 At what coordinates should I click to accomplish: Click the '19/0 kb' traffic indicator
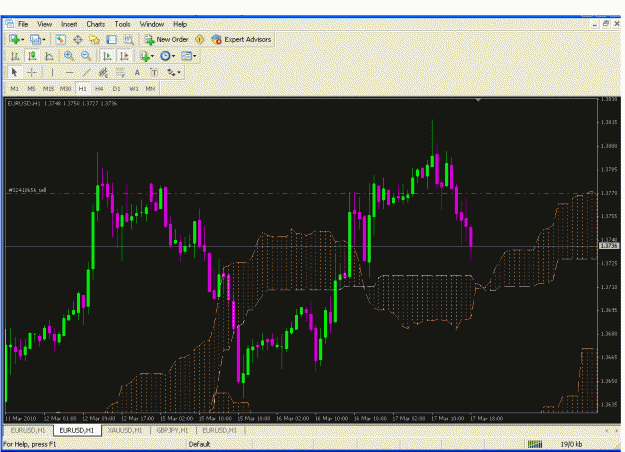tap(571, 444)
